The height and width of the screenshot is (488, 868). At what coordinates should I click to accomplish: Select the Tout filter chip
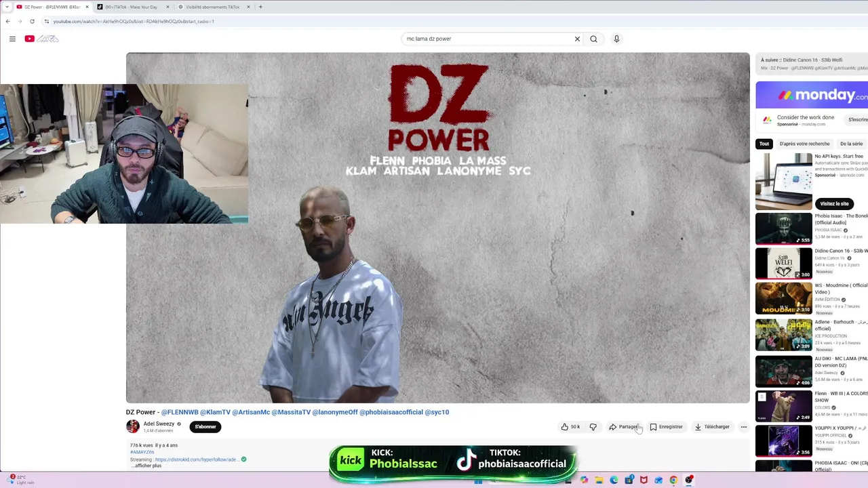764,144
